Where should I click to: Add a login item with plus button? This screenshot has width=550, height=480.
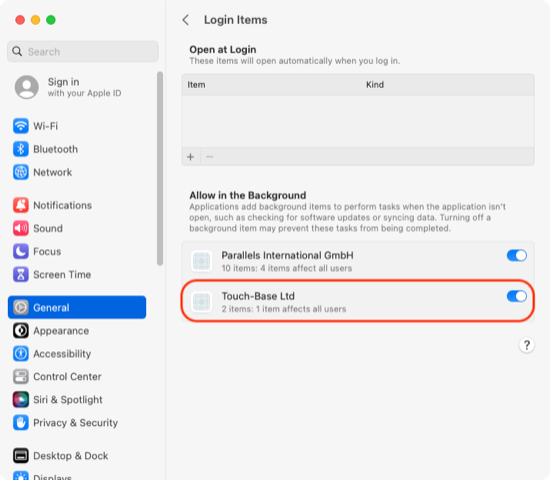pyautogui.click(x=190, y=157)
